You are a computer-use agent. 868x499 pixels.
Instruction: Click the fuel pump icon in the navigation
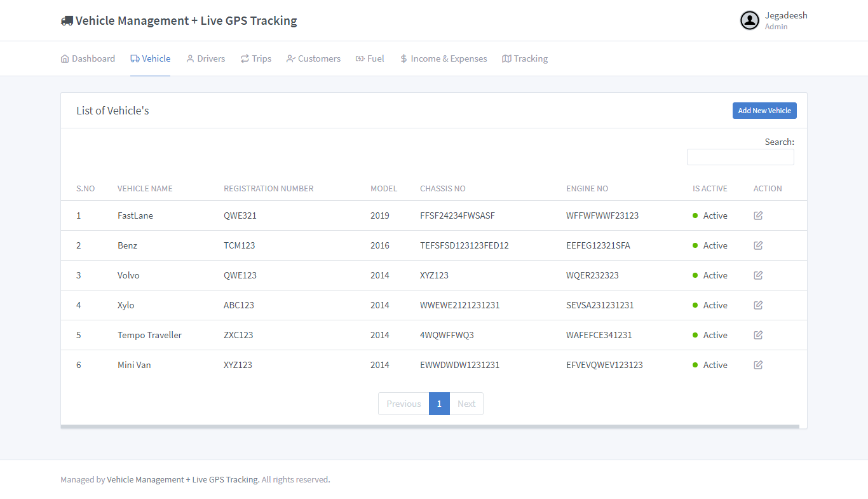tap(360, 58)
